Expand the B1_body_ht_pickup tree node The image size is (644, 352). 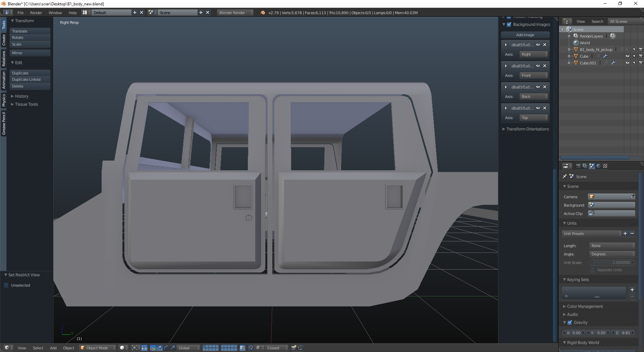(569, 49)
